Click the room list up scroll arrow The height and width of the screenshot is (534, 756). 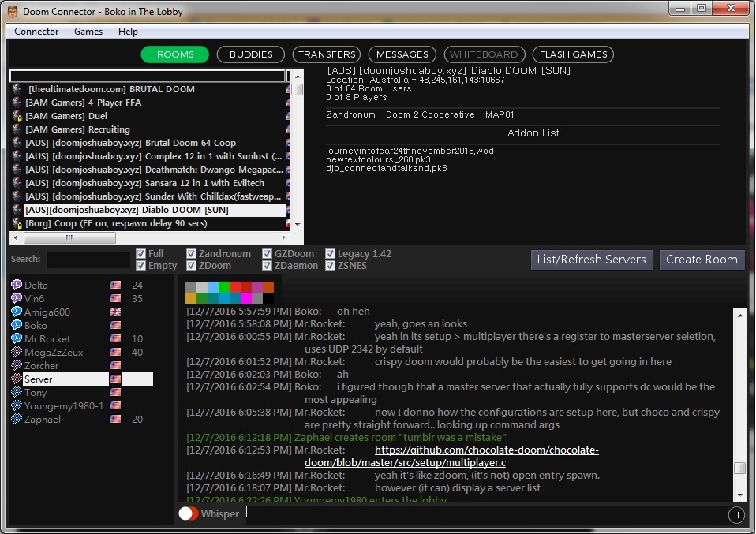[298, 77]
